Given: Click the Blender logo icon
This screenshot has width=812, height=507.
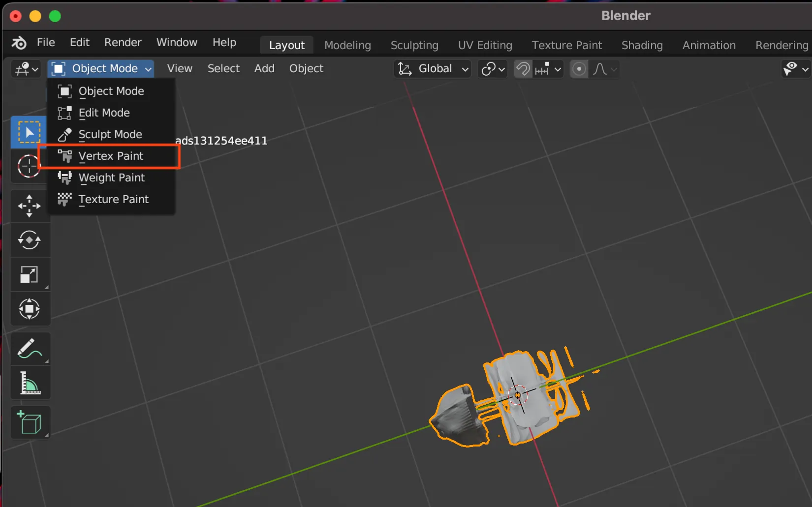Looking at the screenshot, I should tap(19, 43).
